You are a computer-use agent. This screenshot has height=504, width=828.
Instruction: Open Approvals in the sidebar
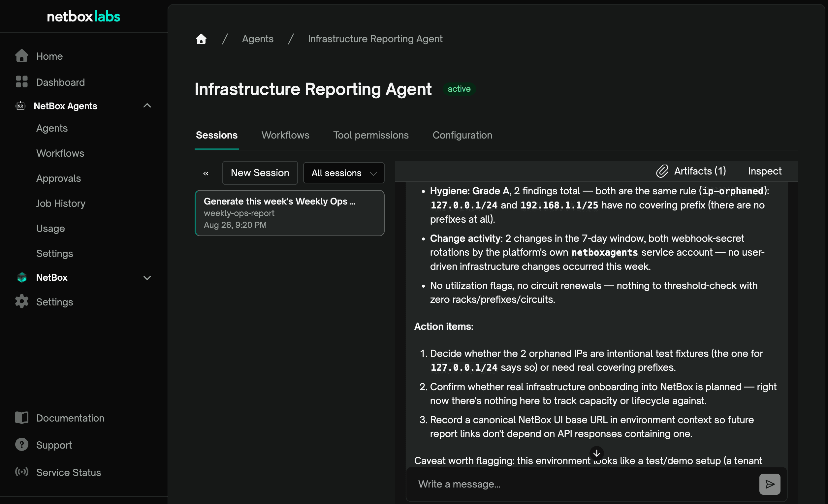point(58,178)
